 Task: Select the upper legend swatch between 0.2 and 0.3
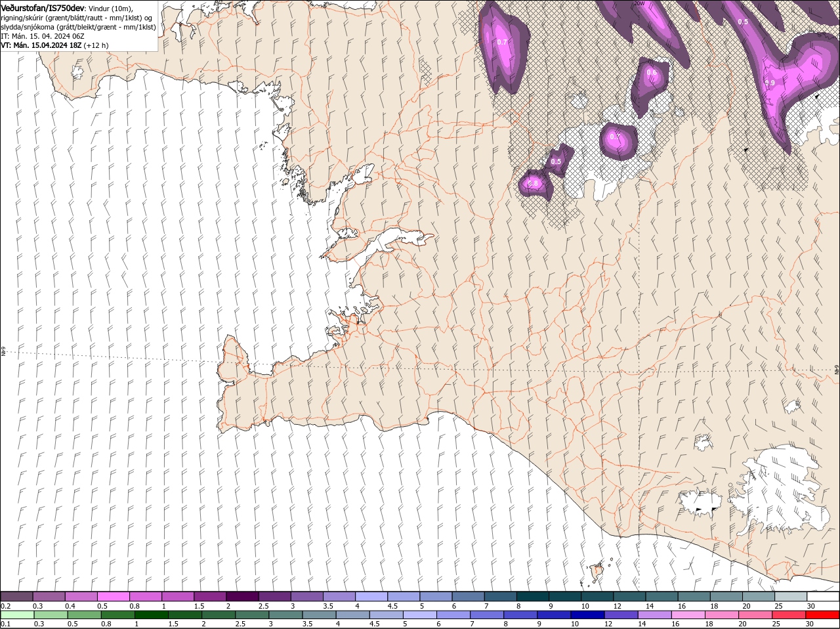[16, 596]
